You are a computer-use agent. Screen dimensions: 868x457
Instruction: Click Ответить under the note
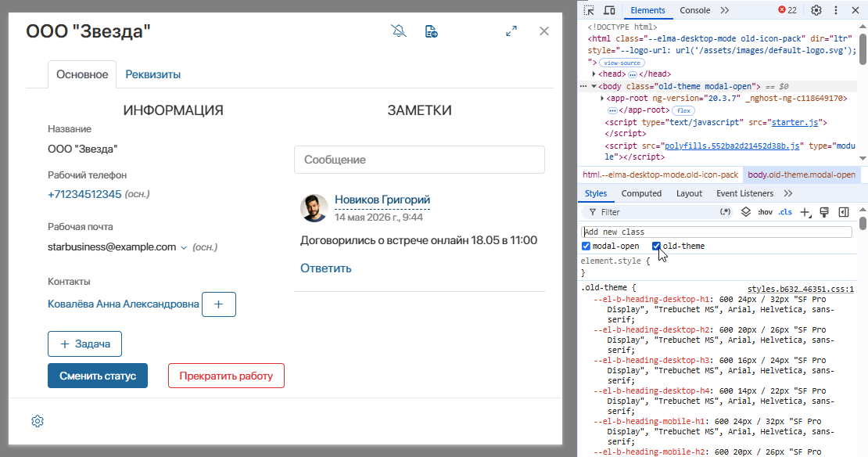325,268
